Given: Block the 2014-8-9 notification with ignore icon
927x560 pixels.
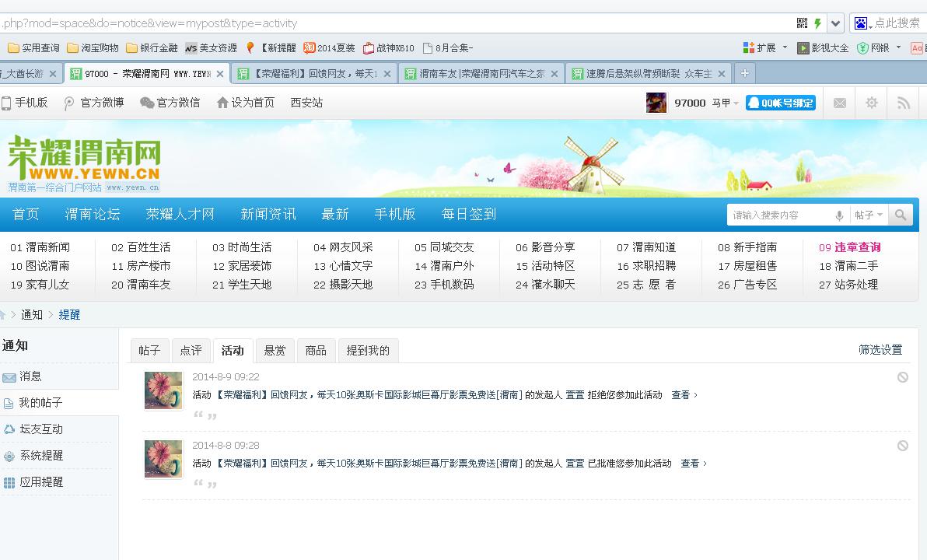Looking at the screenshot, I should [x=902, y=377].
